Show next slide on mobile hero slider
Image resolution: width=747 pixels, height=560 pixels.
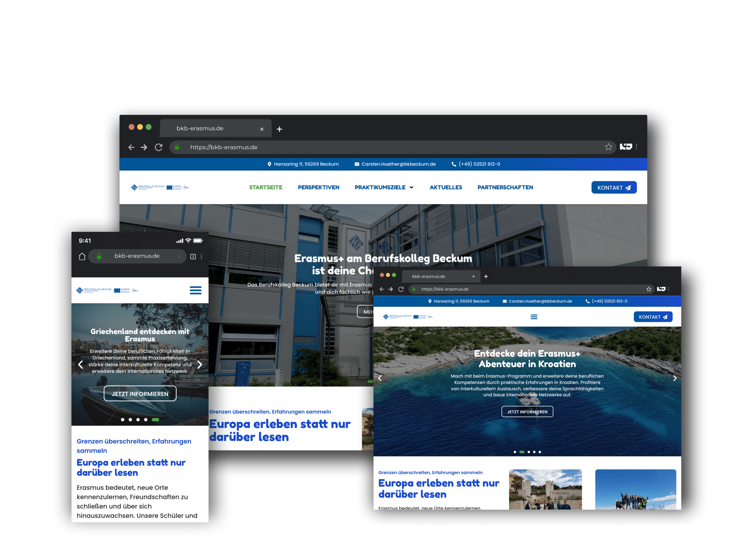click(200, 365)
